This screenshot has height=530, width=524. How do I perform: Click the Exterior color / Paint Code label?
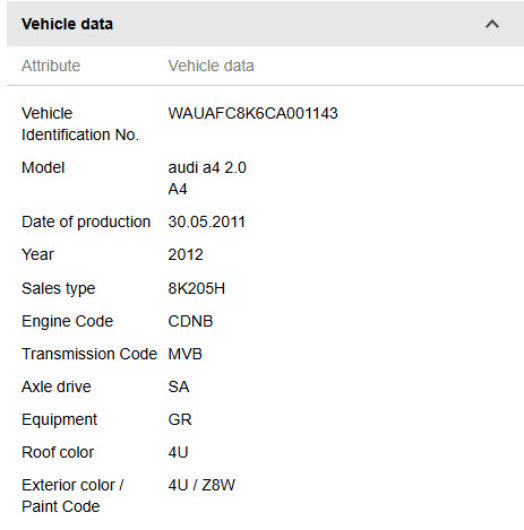pos(73,496)
